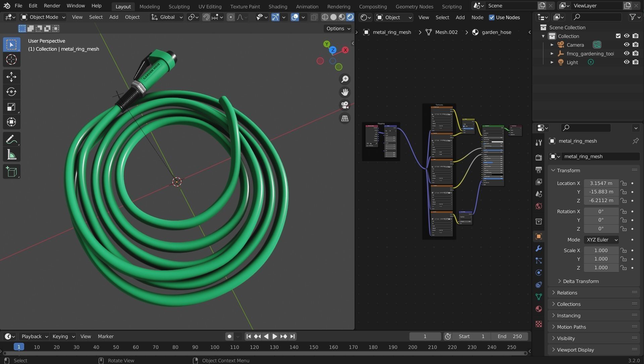Hide the Light in viewport
Viewport: 644px width, 364px height.
coord(626,62)
